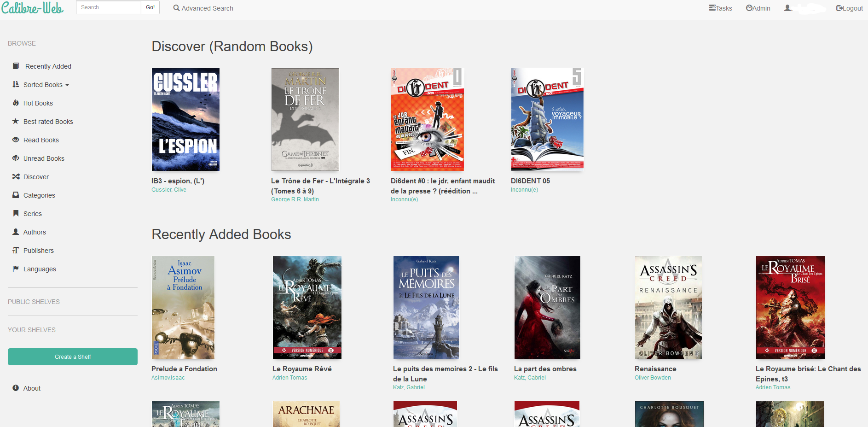Screen dimensions: 868x427
Task: Open book title La part des ombres
Action: (x=545, y=369)
